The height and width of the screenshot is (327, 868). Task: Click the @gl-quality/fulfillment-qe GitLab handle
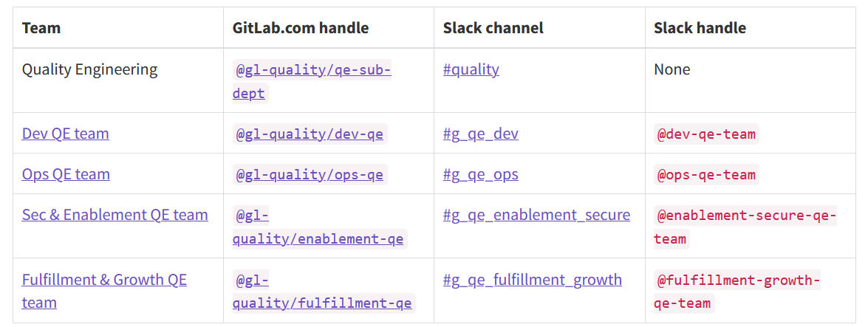point(324,292)
